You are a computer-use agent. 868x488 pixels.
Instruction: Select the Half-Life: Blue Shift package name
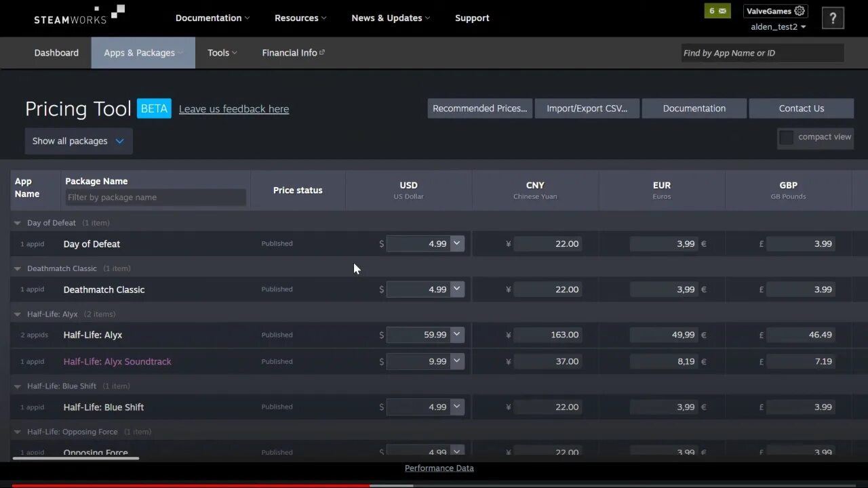(x=104, y=407)
